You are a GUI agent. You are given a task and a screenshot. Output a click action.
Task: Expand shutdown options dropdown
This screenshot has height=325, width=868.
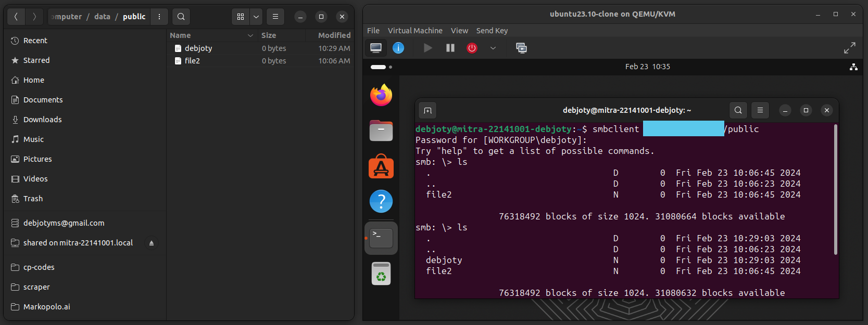(493, 48)
